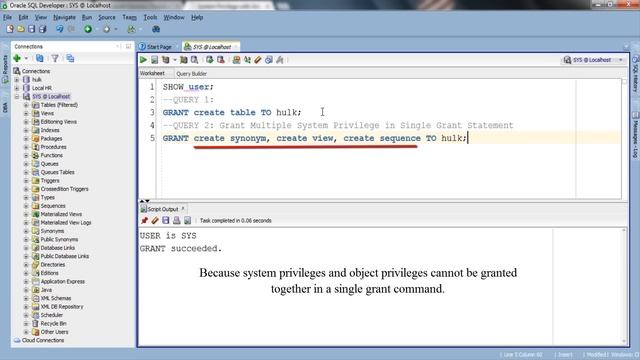Click the Commit icon in worksheet toolbar
The width and height of the screenshot is (640, 360).
[209, 60]
